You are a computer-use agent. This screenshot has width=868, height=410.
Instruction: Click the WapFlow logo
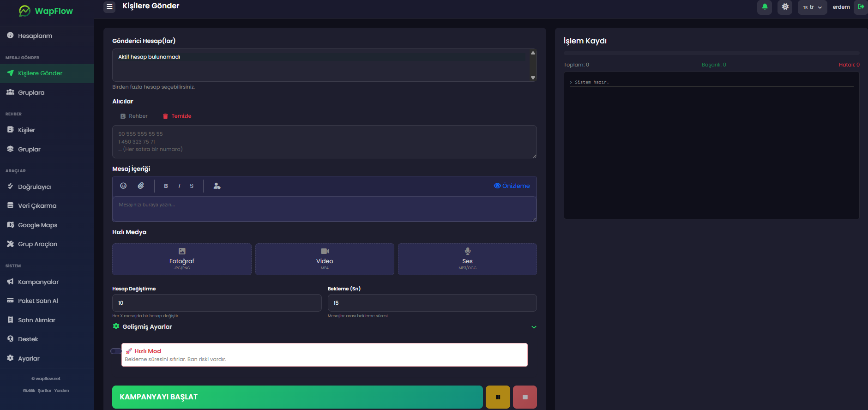[46, 11]
